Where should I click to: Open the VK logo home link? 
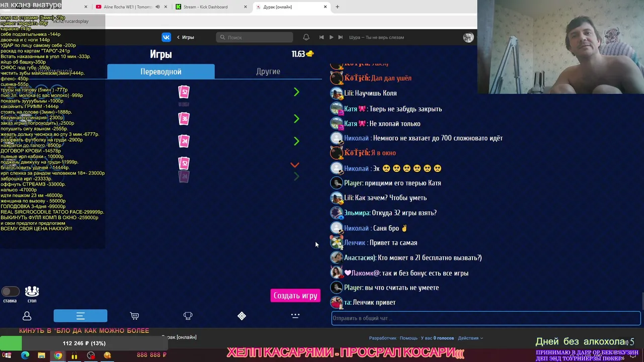pos(166,37)
